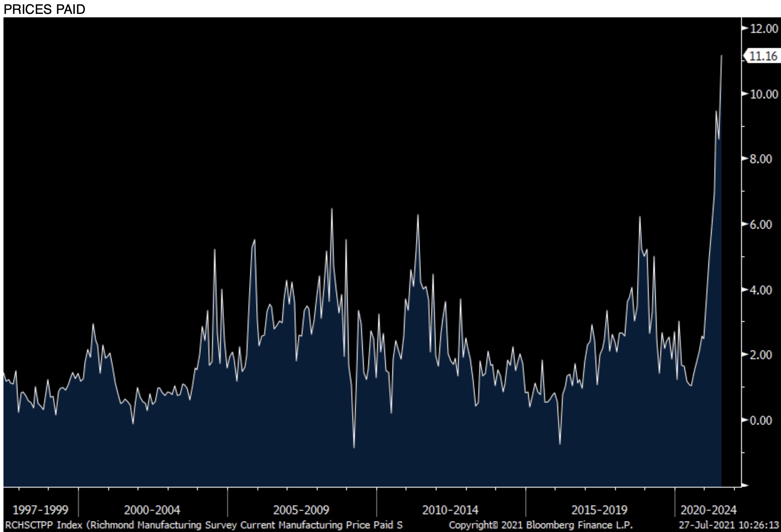The width and height of the screenshot is (781, 532).
Task: Click the 27-Jul-2021 timestamp
Action: tap(729, 525)
